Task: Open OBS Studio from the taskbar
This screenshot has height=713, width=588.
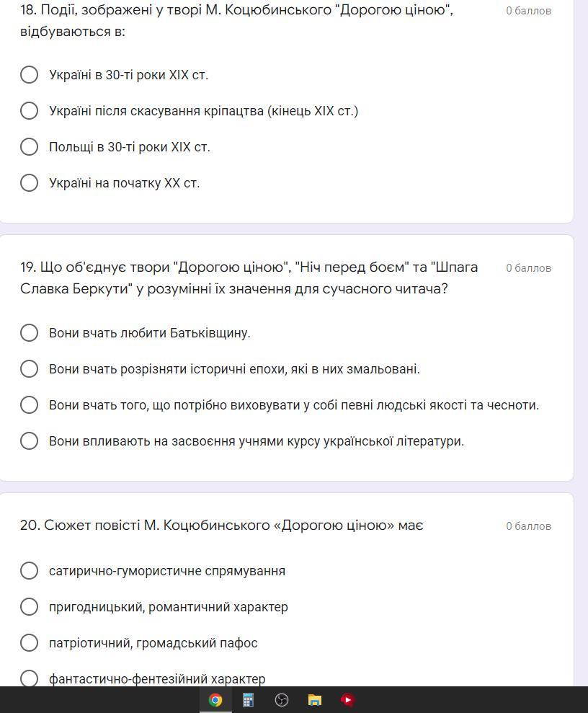Action: [x=282, y=700]
